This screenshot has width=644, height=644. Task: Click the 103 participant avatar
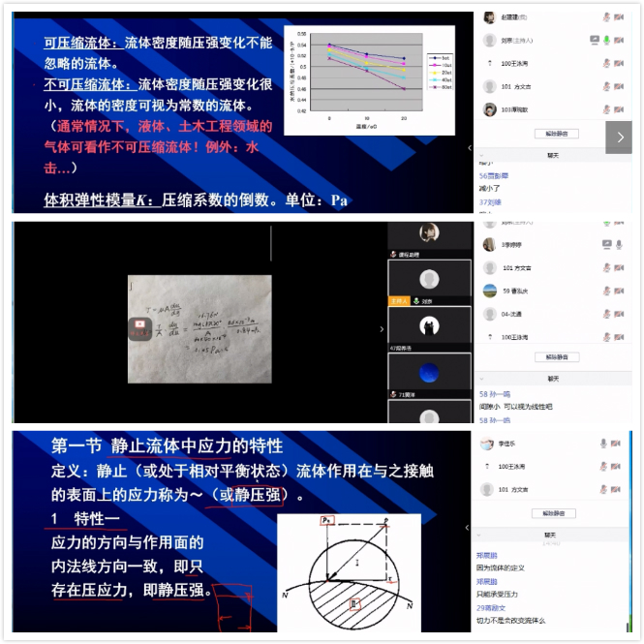coord(489,109)
